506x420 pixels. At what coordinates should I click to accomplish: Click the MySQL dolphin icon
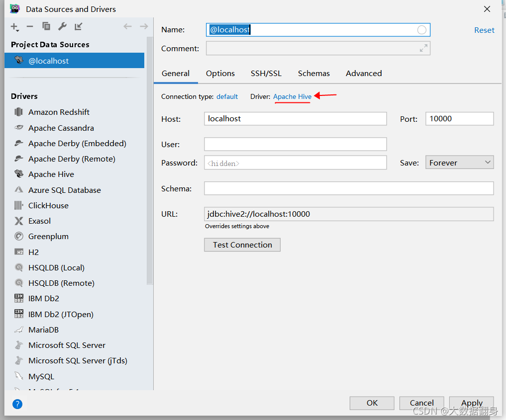coord(19,376)
